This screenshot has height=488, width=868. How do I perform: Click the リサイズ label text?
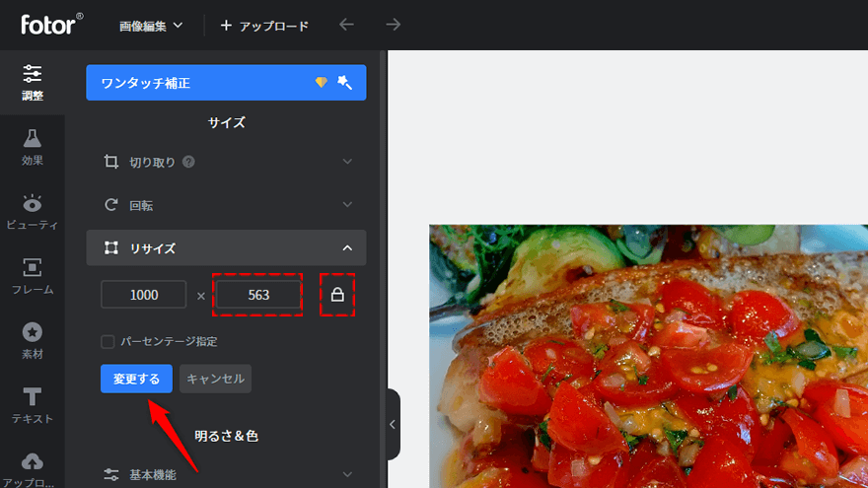click(x=153, y=248)
